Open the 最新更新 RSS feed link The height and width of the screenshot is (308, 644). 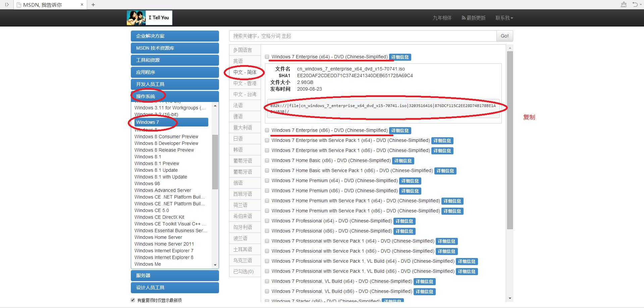click(473, 18)
